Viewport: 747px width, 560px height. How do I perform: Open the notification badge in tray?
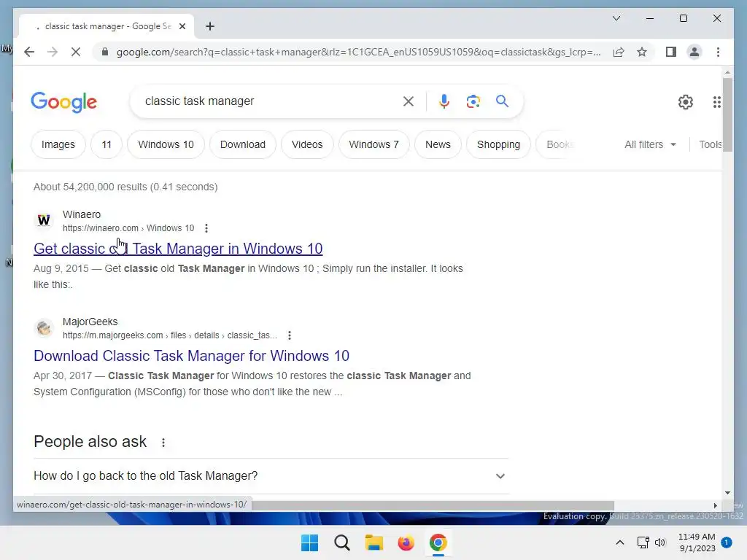[727, 542]
